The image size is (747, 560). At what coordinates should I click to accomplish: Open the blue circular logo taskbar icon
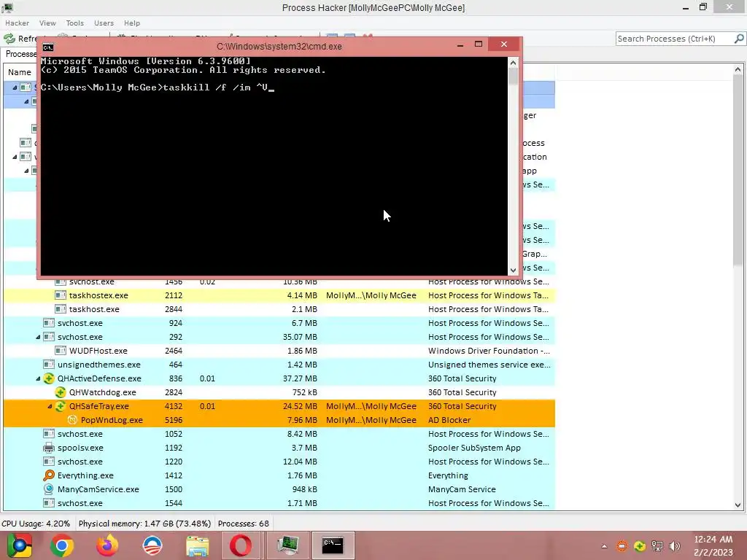tap(152, 545)
